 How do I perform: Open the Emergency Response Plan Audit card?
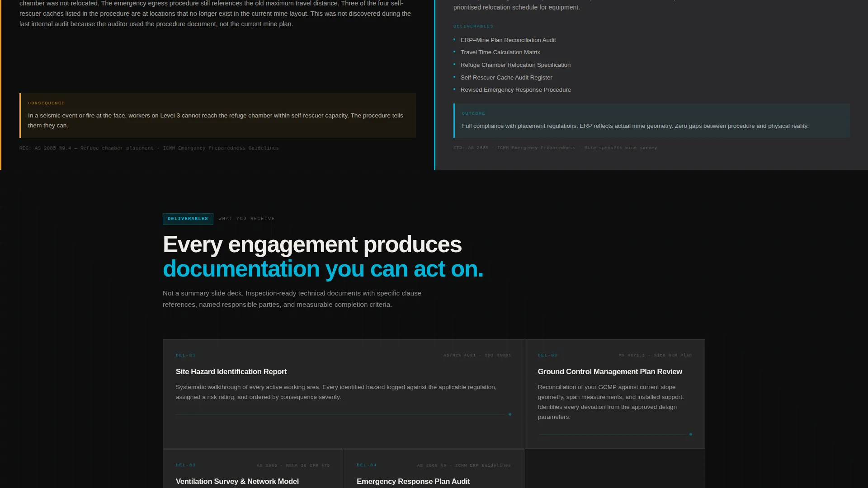tap(434, 469)
